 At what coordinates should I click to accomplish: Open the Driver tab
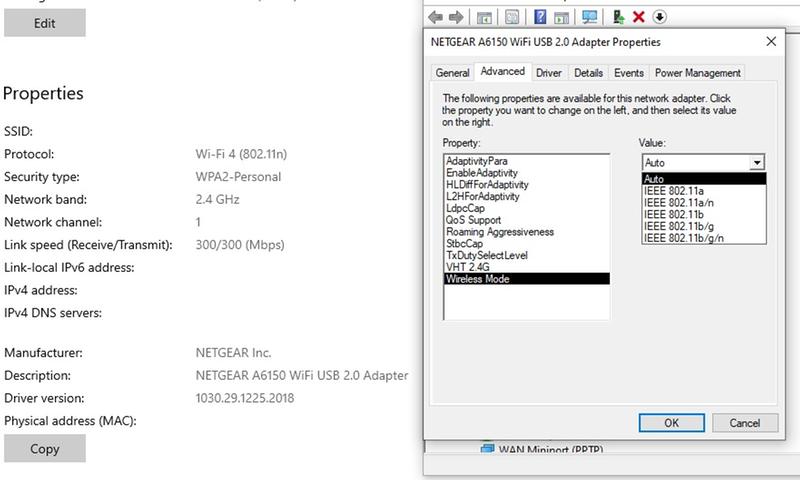point(548,73)
